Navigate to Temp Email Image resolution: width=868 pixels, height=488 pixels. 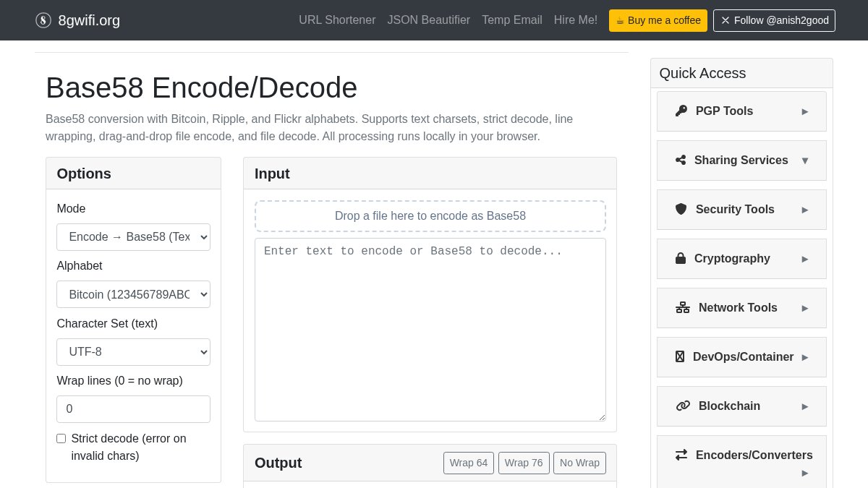(x=511, y=20)
